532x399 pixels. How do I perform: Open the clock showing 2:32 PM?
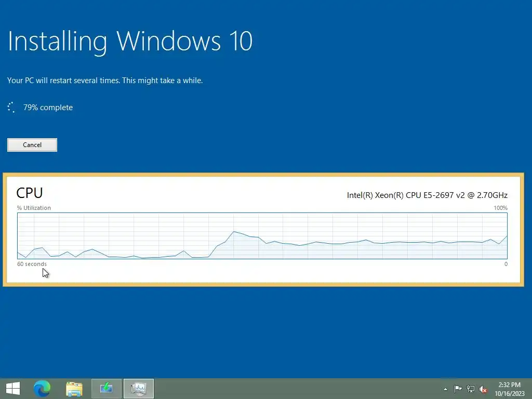(509, 389)
